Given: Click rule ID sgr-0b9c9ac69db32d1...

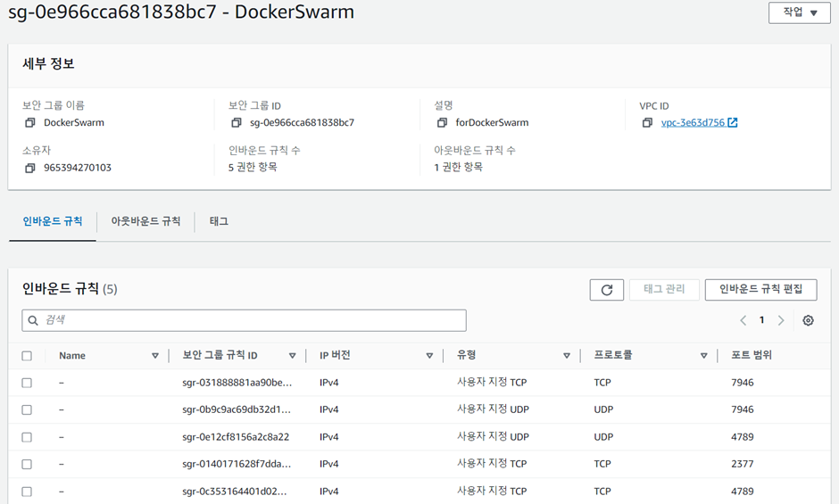Looking at the screenshot, I should (x=237, y=409).
